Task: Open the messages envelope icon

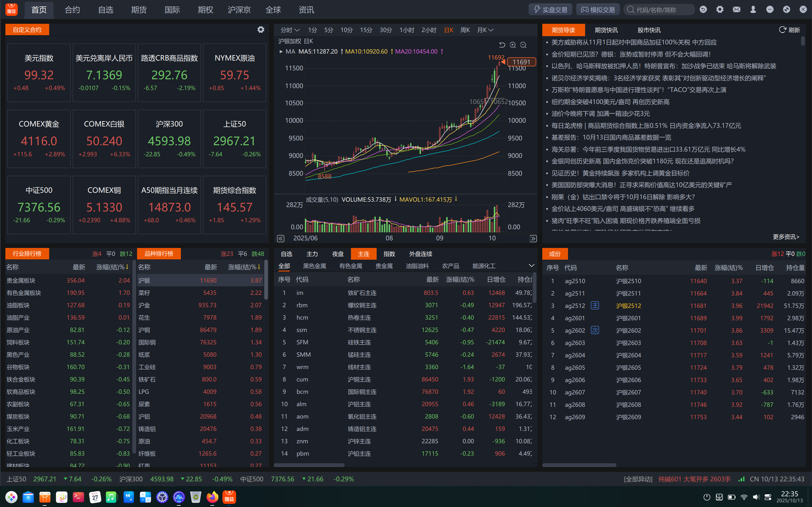Action: (736, 10)
